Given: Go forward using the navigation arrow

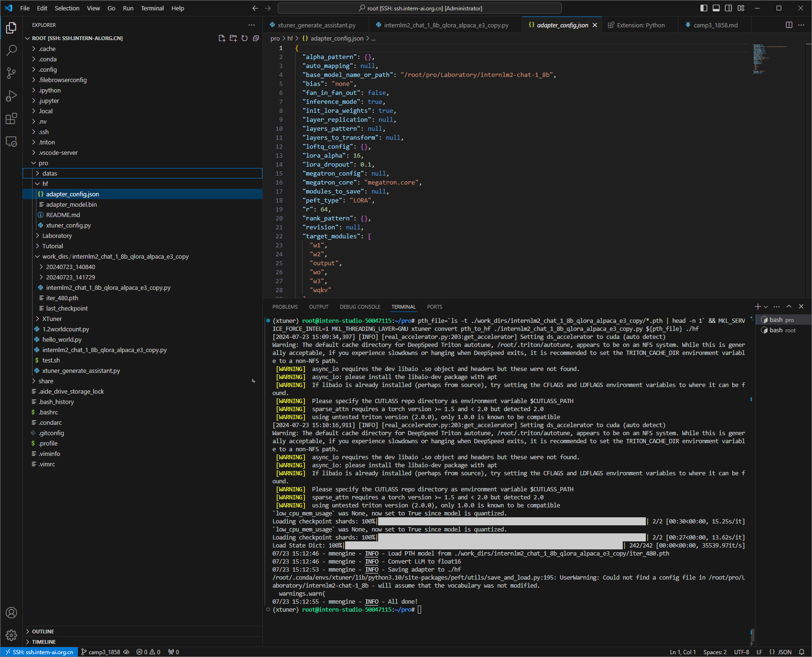Looking at the screenshot, I should click(x=268, y=8).
